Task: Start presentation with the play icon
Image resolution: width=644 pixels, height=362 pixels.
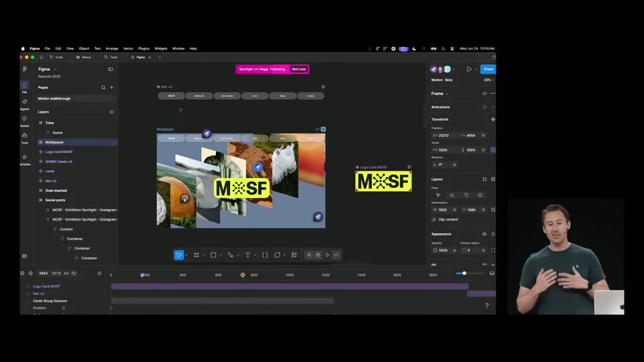Action: [x=469, y=69]
